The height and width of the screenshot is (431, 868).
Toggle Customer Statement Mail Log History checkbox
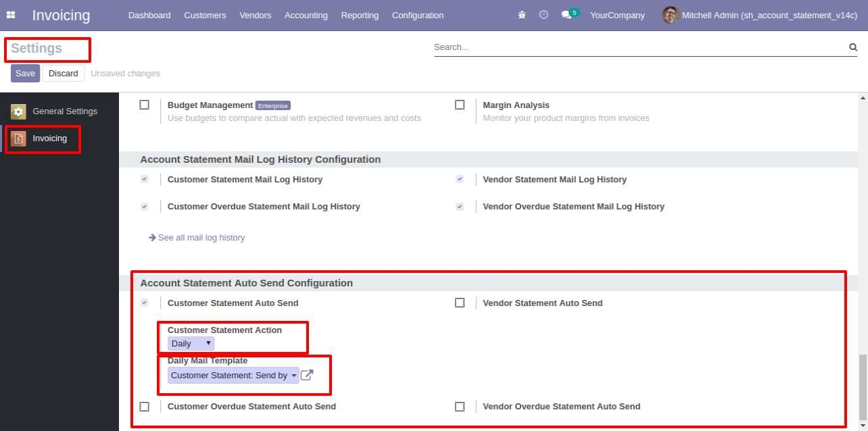point(144,180)
